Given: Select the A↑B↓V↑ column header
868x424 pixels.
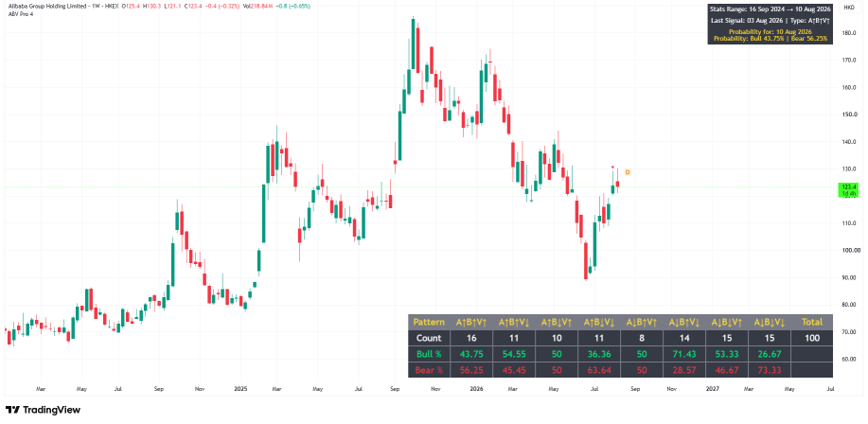Looking at the screenshot, I should (x=557, y=322).
